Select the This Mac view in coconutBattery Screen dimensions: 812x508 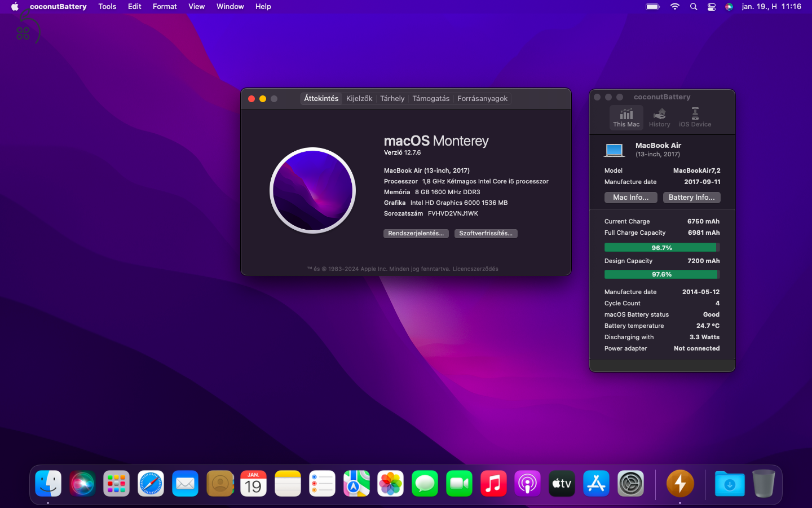pyautogui.click(x=626, y=117)
